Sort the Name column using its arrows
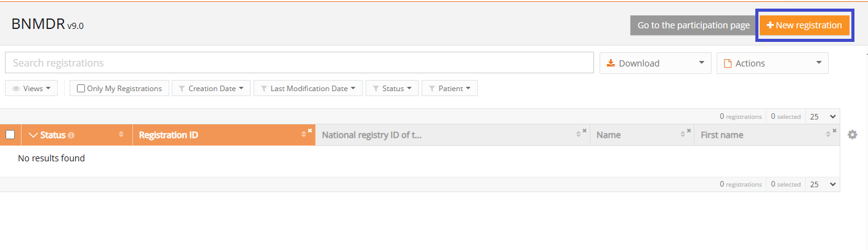The width and height of the screenshot is (868, 250). [683, 135]
